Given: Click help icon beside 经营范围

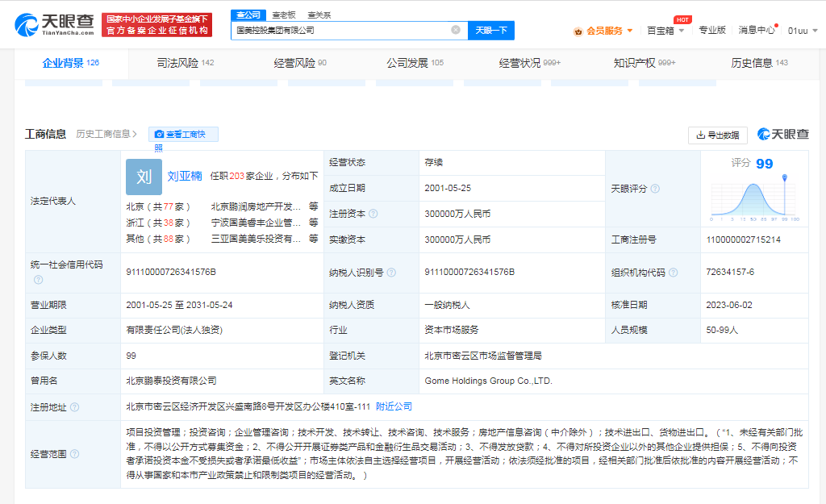Looking at the screenshot, I should [75, 454].
